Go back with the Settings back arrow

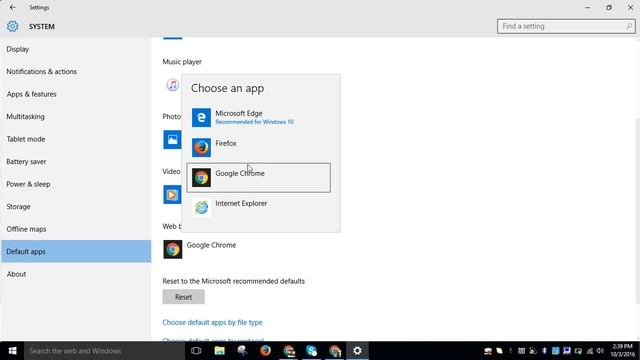[x=12, y=7]
